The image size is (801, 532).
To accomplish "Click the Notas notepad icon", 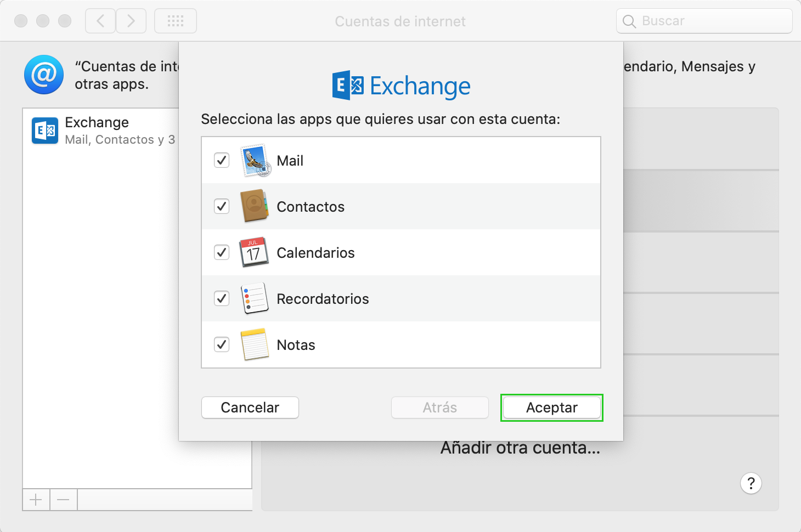I will click(x=254, y=344).
